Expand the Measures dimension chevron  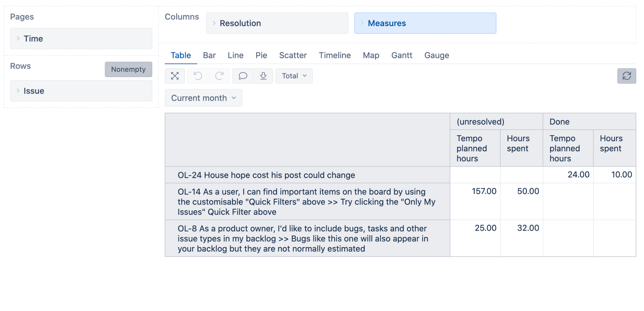tap(362, 23)
